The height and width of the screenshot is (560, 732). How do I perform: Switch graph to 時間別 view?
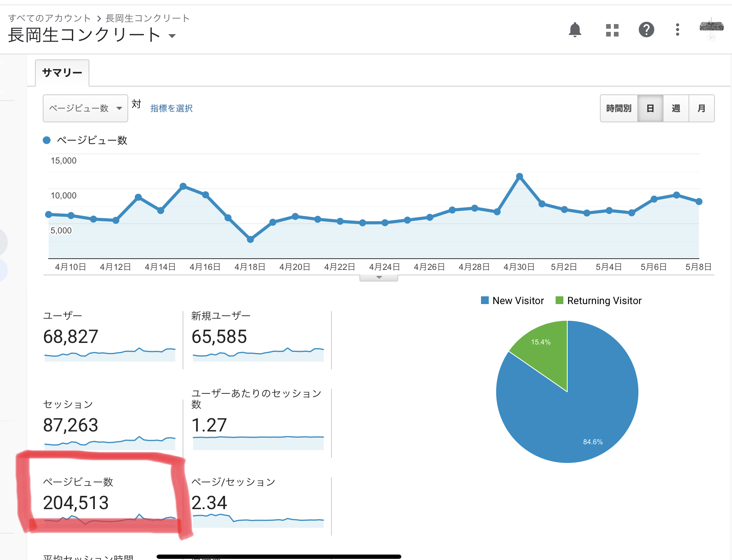point(619,108)
